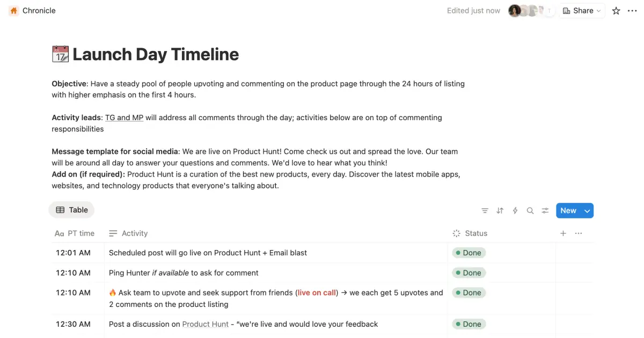Search the table with magnifier icon
Viewport: 644px width, 338px height.
pyautogui.click(x=530, y=211)
